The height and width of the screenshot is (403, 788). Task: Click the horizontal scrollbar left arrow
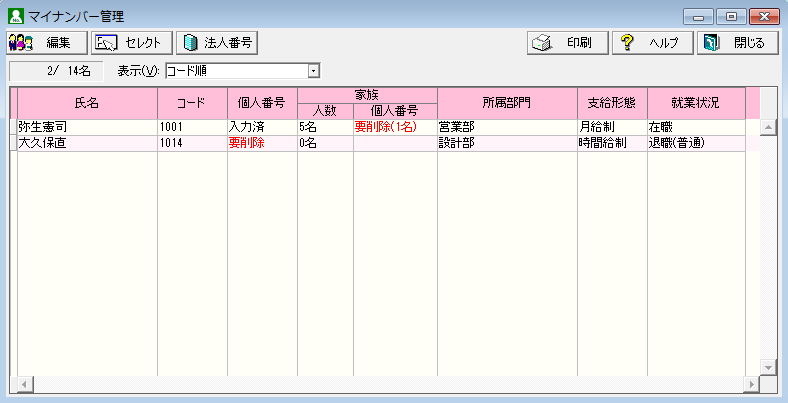(25, 385)
